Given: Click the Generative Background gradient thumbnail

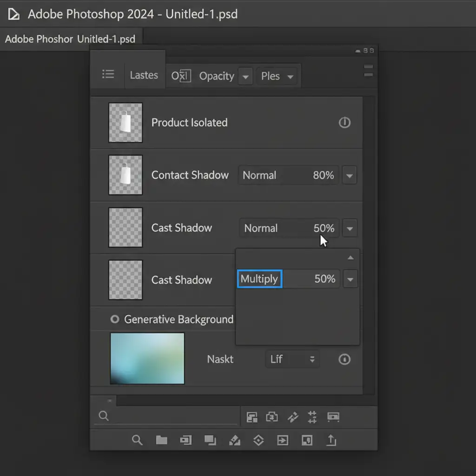Looking at the screenshot, I should [x=147, y=358].
